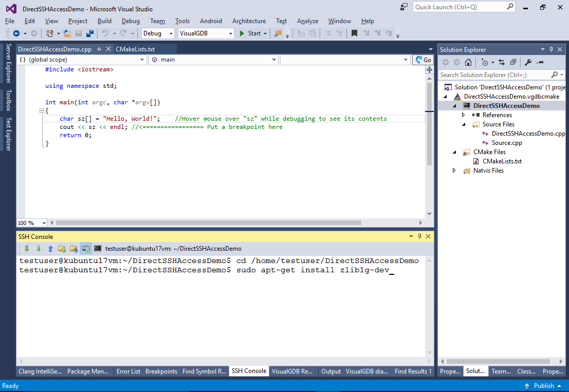Click the double green down-arrow SSH Console icon
Screen dimensions: 569x392
click(39, 248)
